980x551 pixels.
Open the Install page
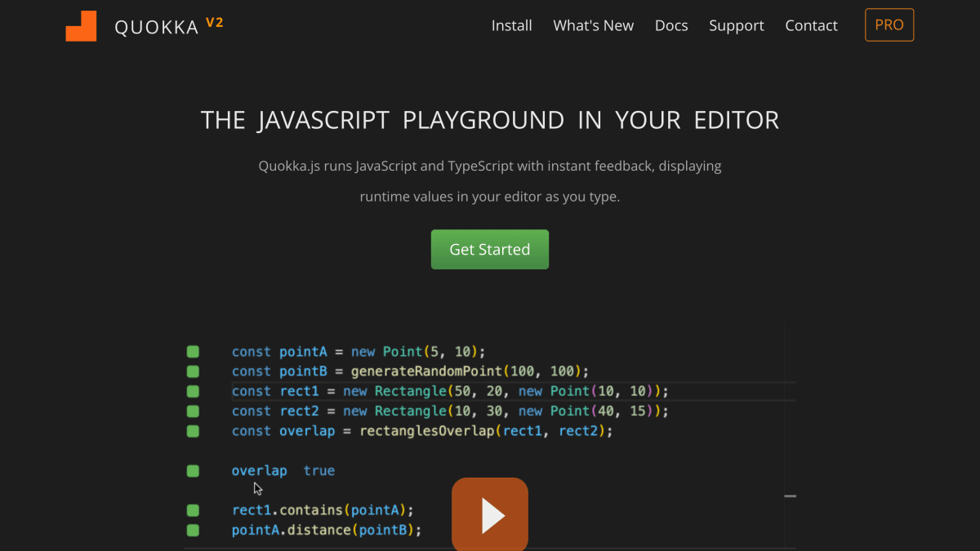[x=512, y=25]
